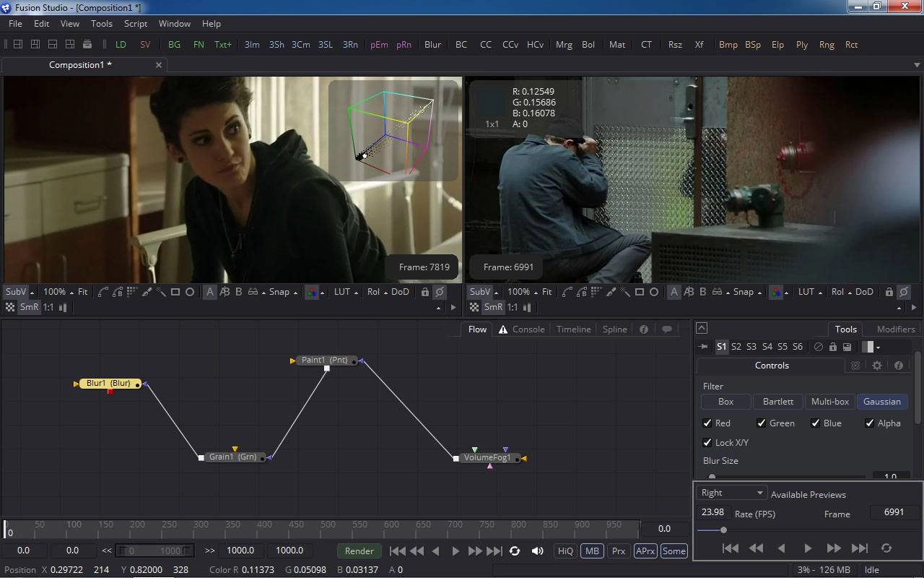Image resolution: width=924 pixels, height=578 pixels.
Task: Click the RGB color channel icon in left viewer
Action: [x=312, y=292]
